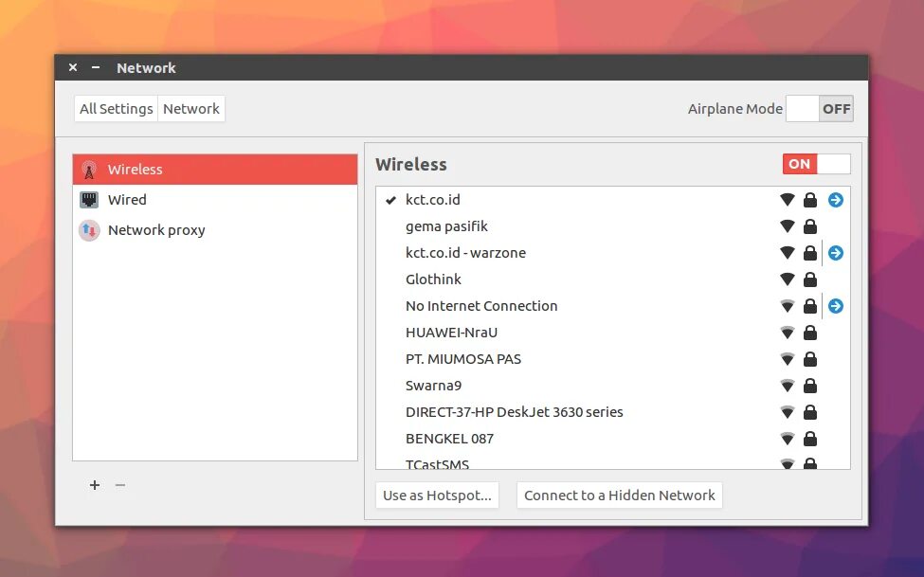This screenshot has width=924, height=577.
Task: Select the BENGKEL 087 network
Action: pos(449,439)
